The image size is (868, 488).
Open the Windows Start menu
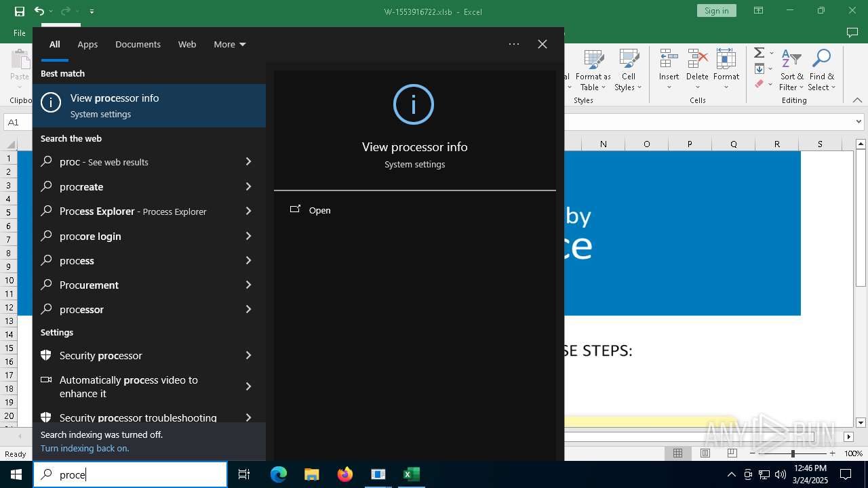(16, 474)
